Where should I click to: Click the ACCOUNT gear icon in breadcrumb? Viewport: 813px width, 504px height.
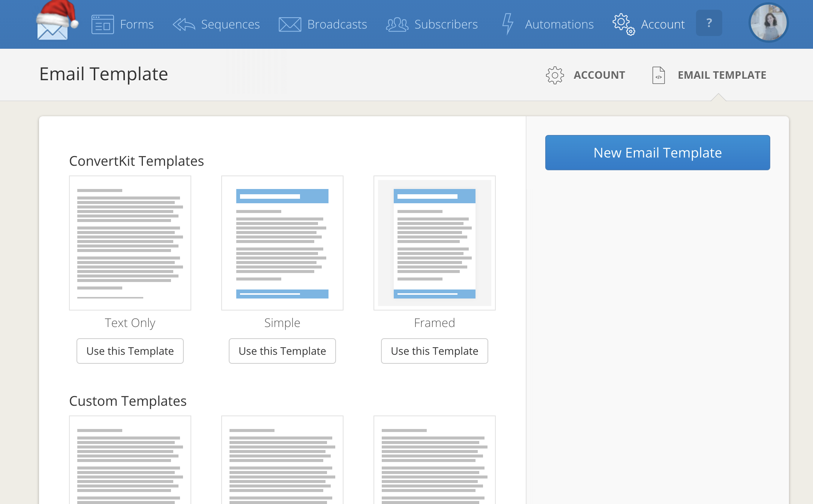coord(555,75)
